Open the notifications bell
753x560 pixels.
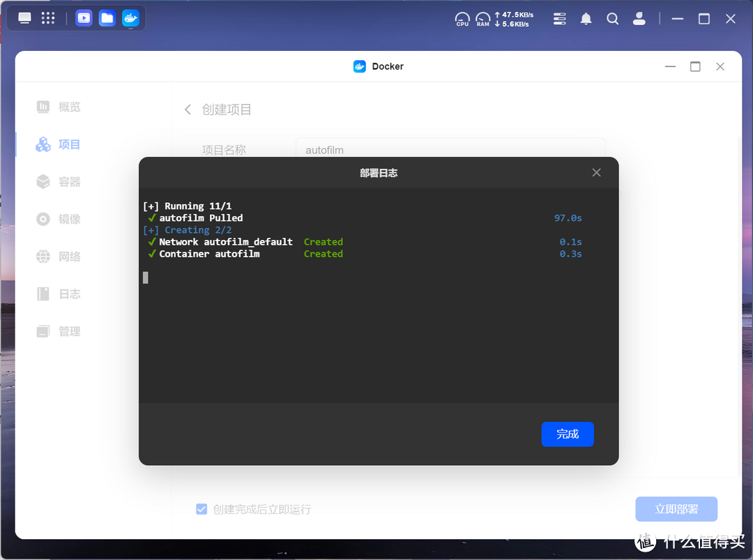coord(586,19)
